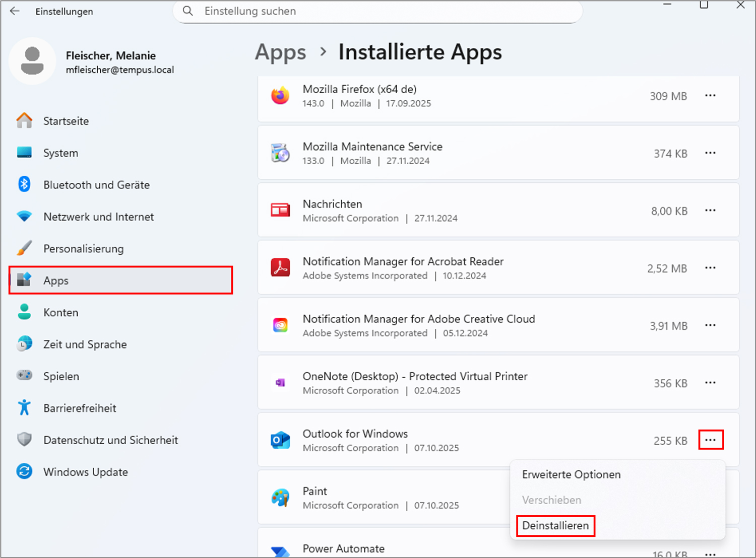
Task: Open three-dot menu for Mozilla Maintenance Service
Action: point(710,153)
